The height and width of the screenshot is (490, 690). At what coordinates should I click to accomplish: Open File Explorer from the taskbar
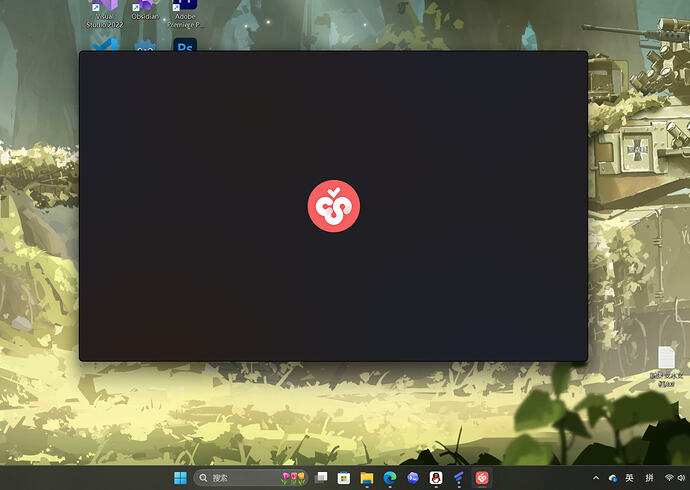click(367, 478)
